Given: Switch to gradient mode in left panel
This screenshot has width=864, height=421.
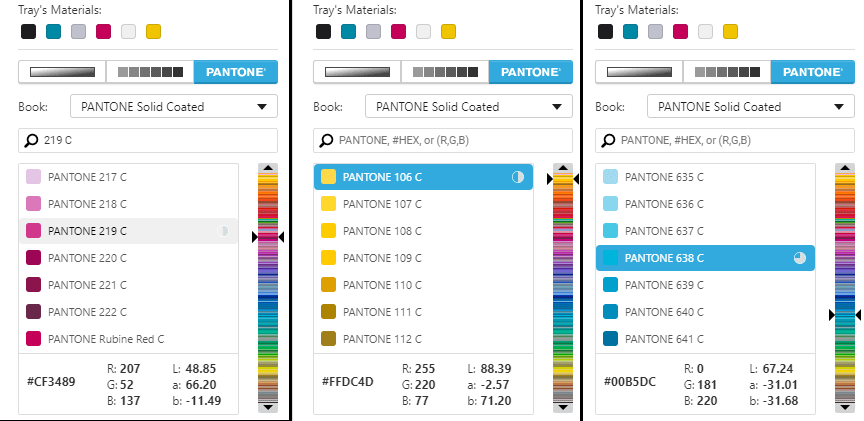Looking at the screenshot, I should [62, 72].
